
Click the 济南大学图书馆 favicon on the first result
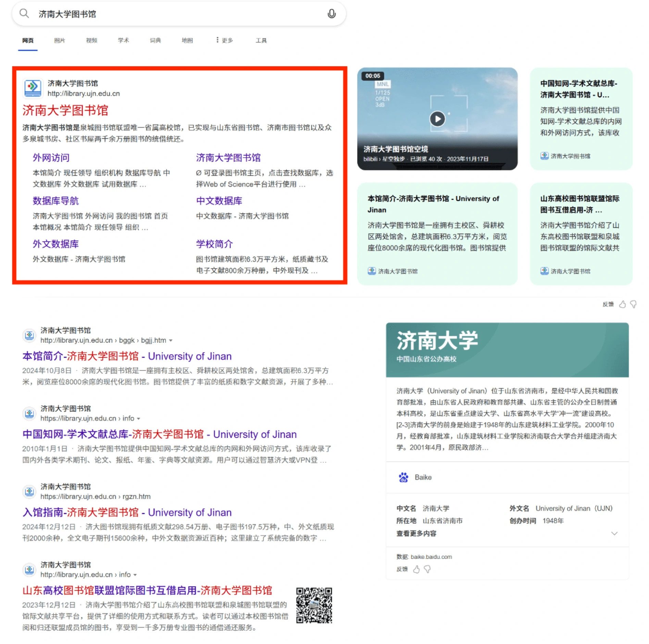(x=33, y=88)
